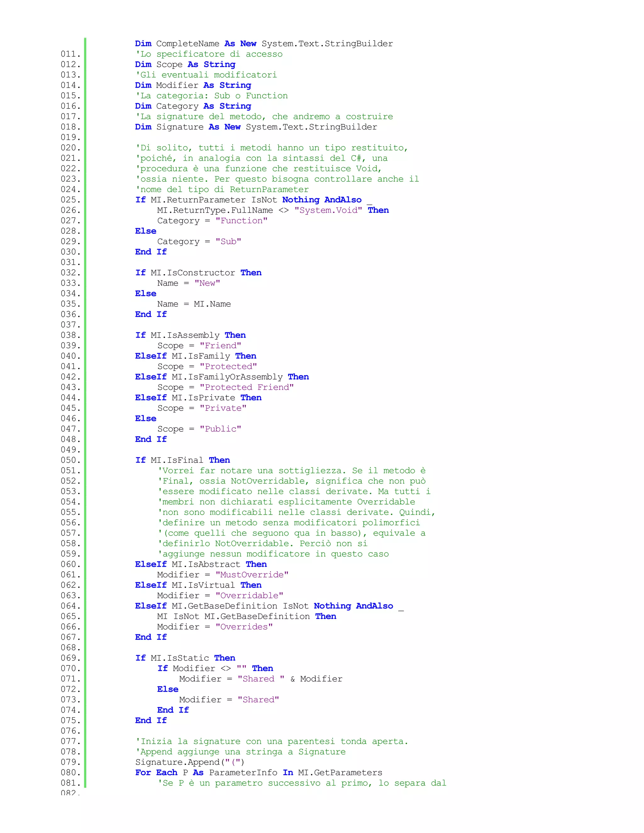Click 'If MI.IsAssembly Then'
644x833 pixels.
point(190,335)
